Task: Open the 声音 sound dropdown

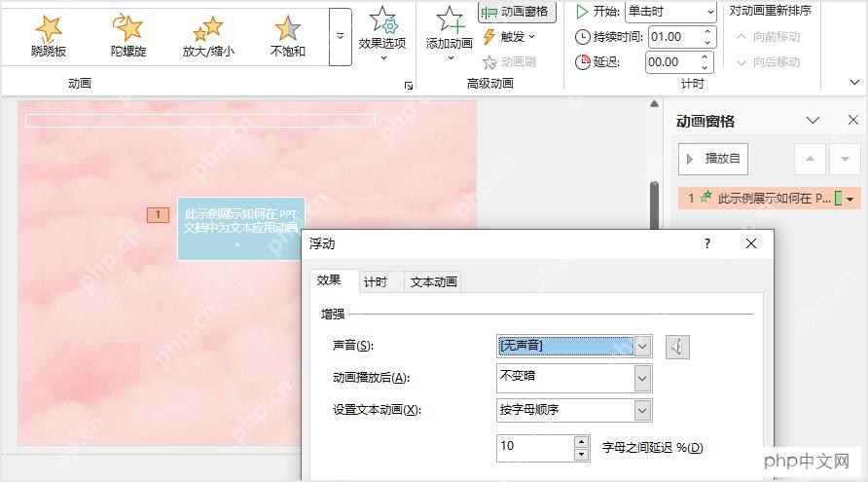Action: click(x=642, y=347)
